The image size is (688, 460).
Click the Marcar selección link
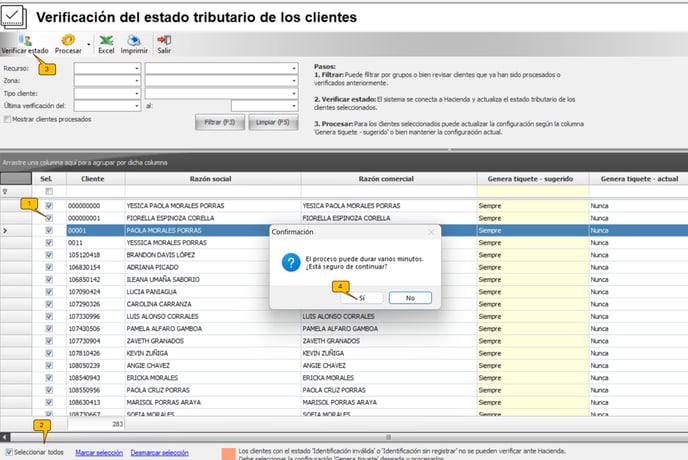99,453
